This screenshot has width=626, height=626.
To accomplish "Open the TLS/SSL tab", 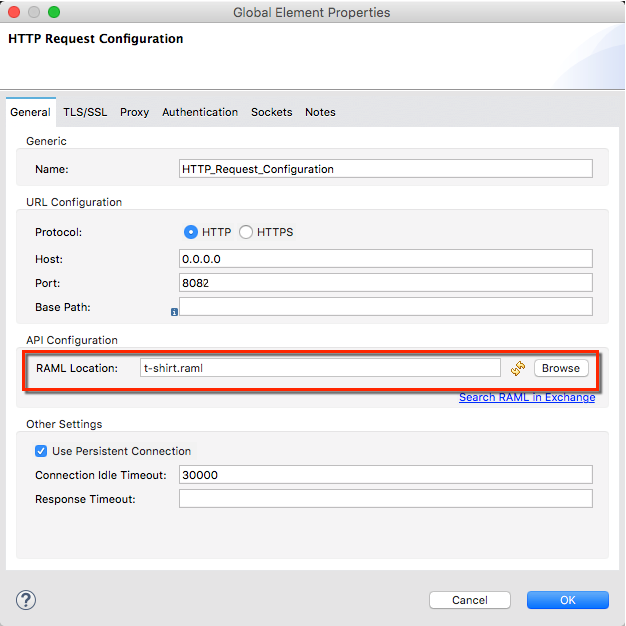I will click(x=85, y=112).
